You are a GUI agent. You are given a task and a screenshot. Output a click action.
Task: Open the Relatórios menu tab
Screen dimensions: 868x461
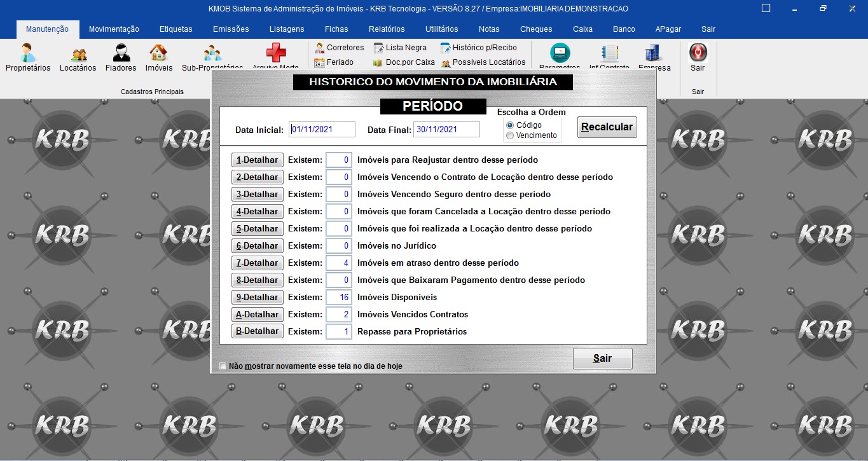[x=387, y=29]
